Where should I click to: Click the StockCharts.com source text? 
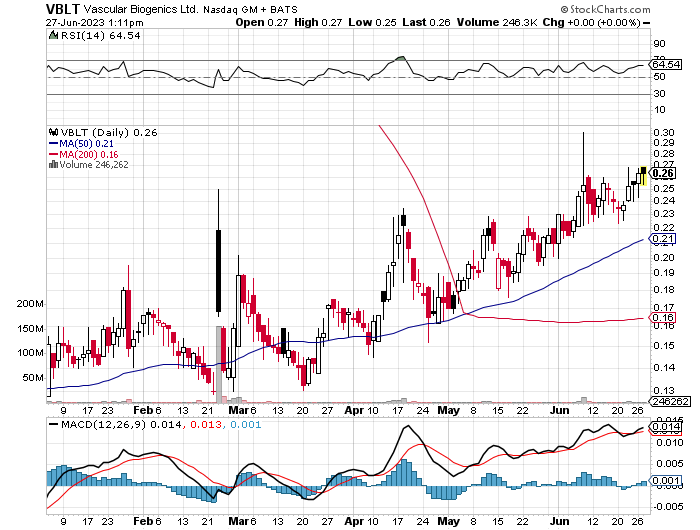pyautogui.click(x=610, y=9)
